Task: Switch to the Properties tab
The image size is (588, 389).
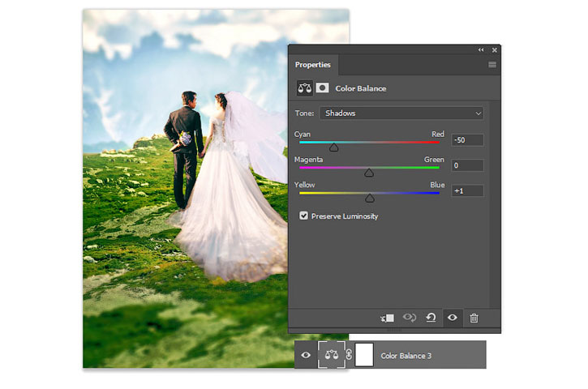Action: (313, 65)
